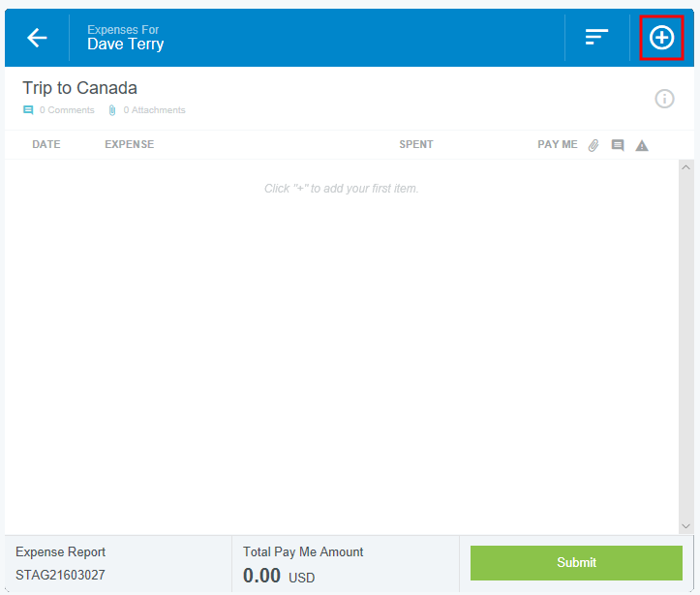
Task: Sort by the EXPENSE column header
Action: pyautogui.click(x=129, y=145)
